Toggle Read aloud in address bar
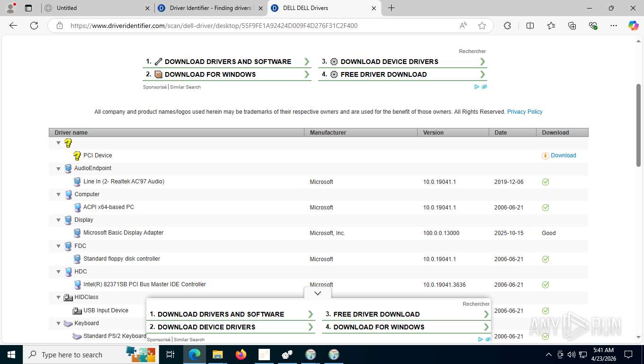The image size is (644, 364). tap(463, 26)
